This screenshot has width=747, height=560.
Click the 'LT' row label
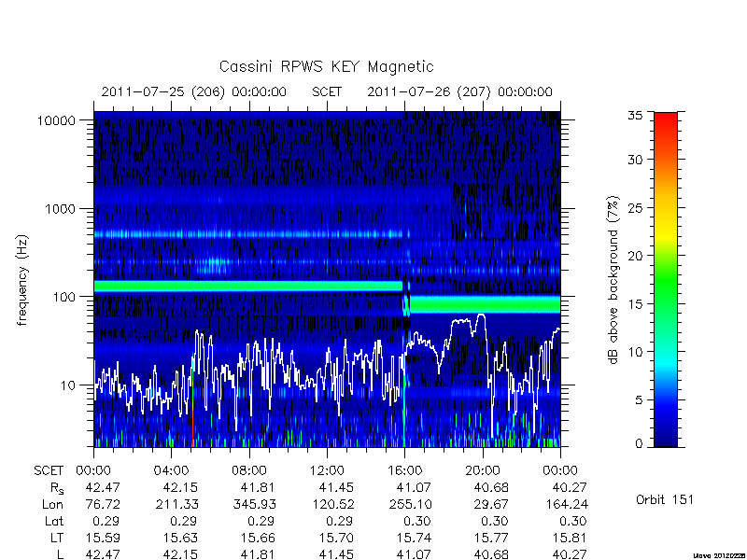[57, 539]
